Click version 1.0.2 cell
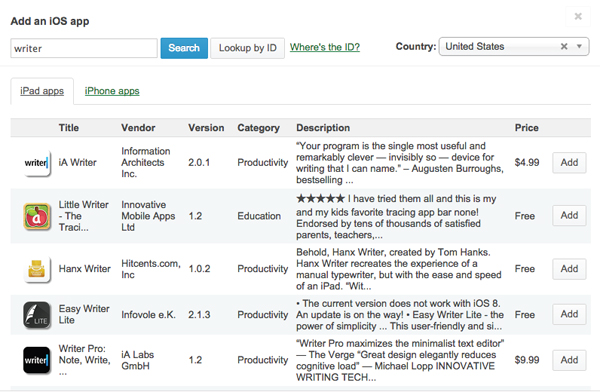 tap(199, 269)
